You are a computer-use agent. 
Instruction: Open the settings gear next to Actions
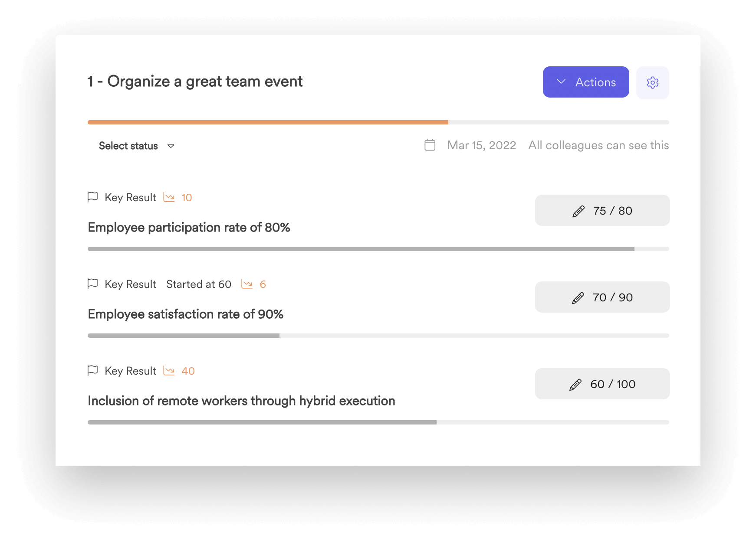[x=653, y=82]
